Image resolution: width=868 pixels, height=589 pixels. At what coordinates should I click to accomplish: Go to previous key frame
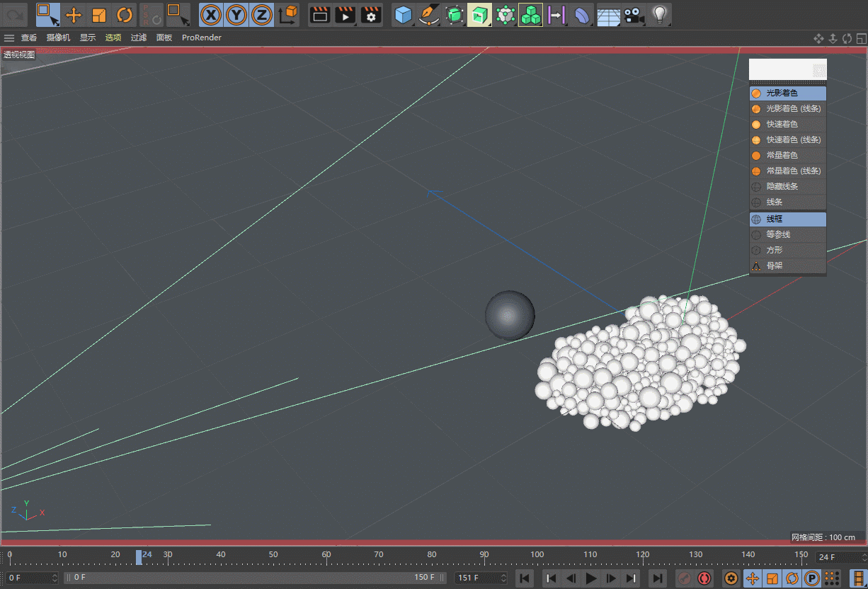click(553, 578)
